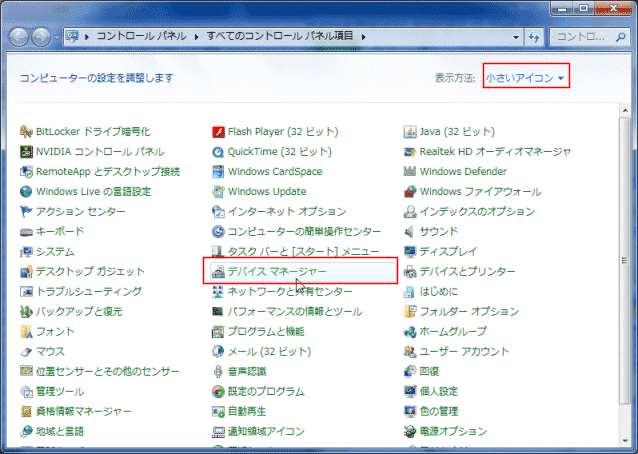This screenshot has width=638, height=454.
Task: Click the はじめに link
Action: pos(439,292)
